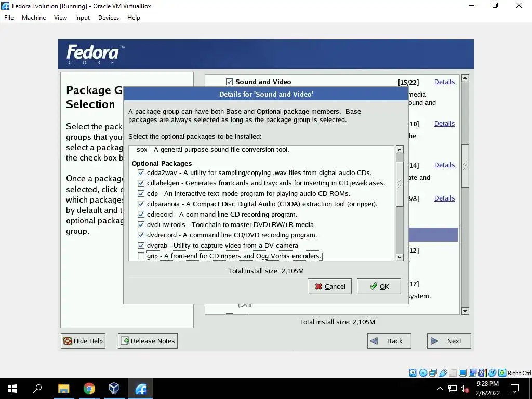Click the optical disc status icon
Viewport: 532px width, 399px height.
pos(423,373)
